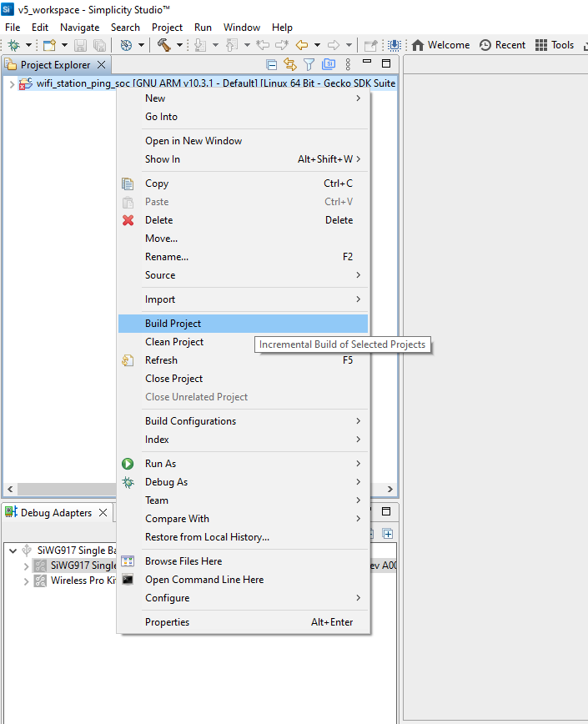Click the Debug bug icon in toolbar

[x=14, y=45]
